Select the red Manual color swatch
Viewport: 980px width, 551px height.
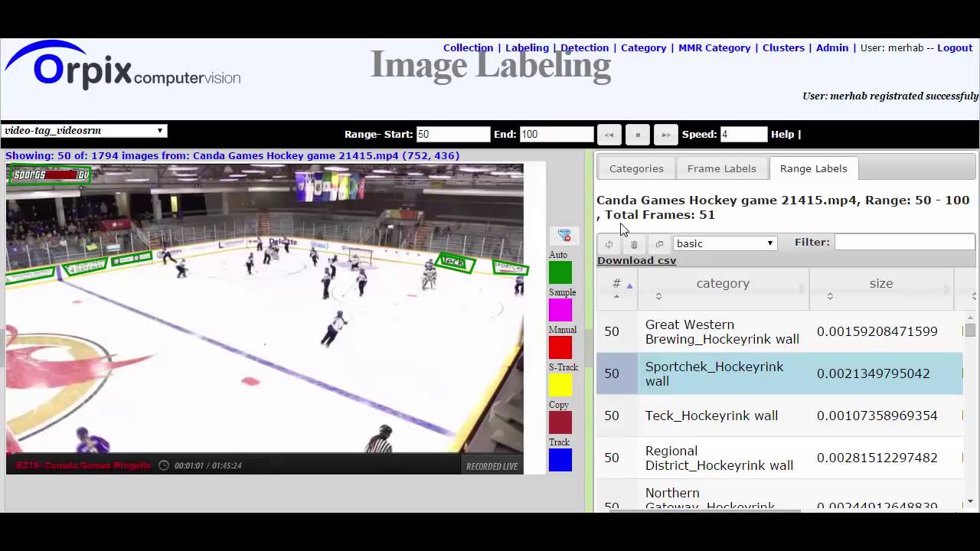point(560,347)
